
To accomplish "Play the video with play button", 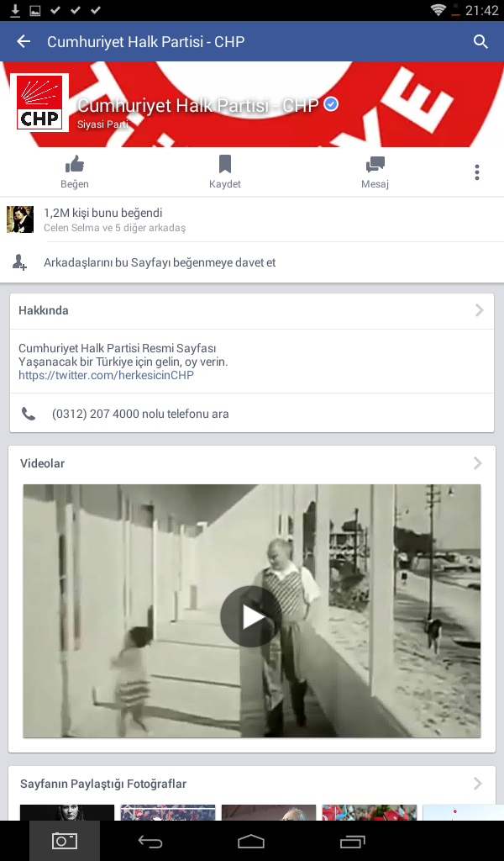I will [251, 616].
